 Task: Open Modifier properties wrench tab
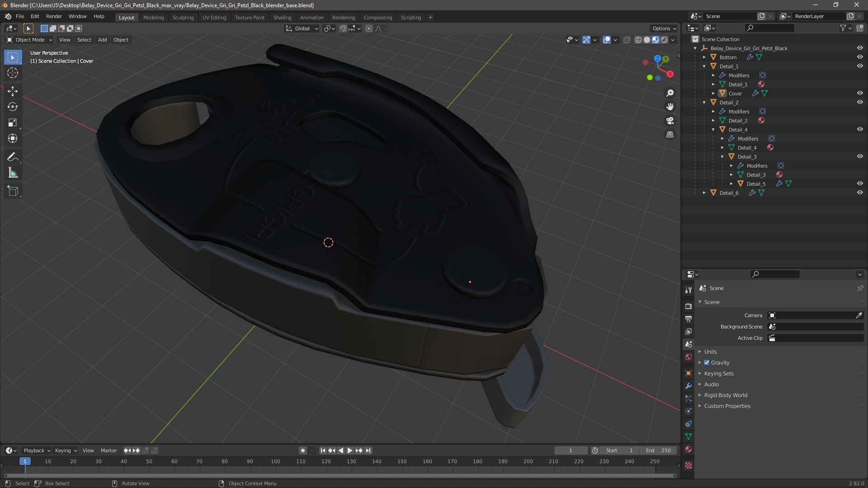tap(689, 386)
